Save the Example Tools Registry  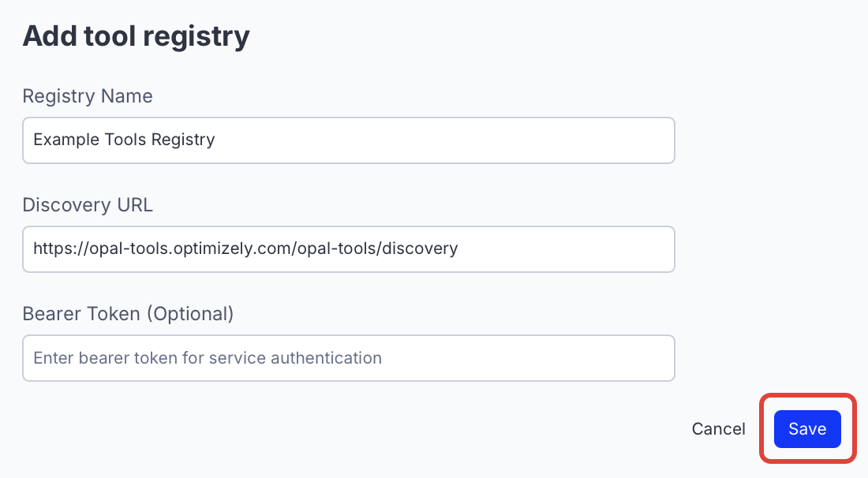coord(807,429)
